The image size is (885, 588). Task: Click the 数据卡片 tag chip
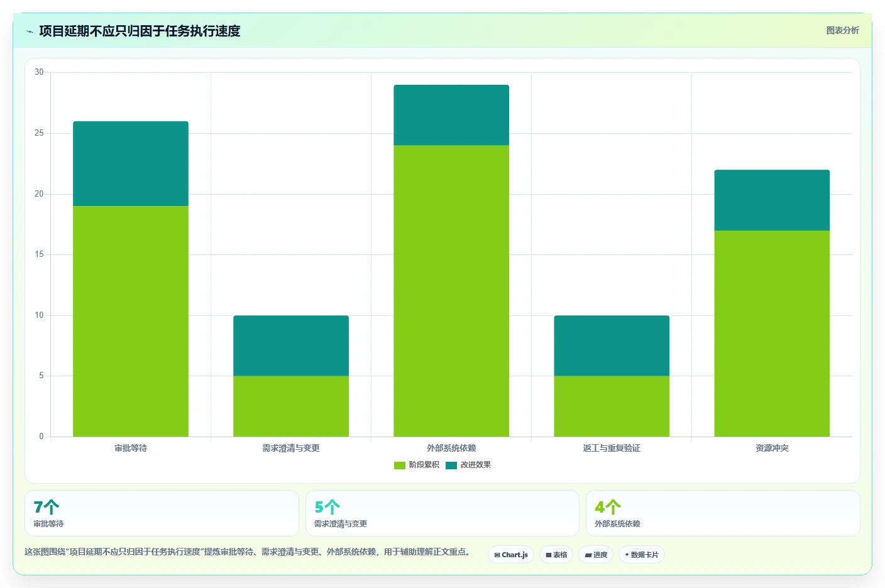642,555
